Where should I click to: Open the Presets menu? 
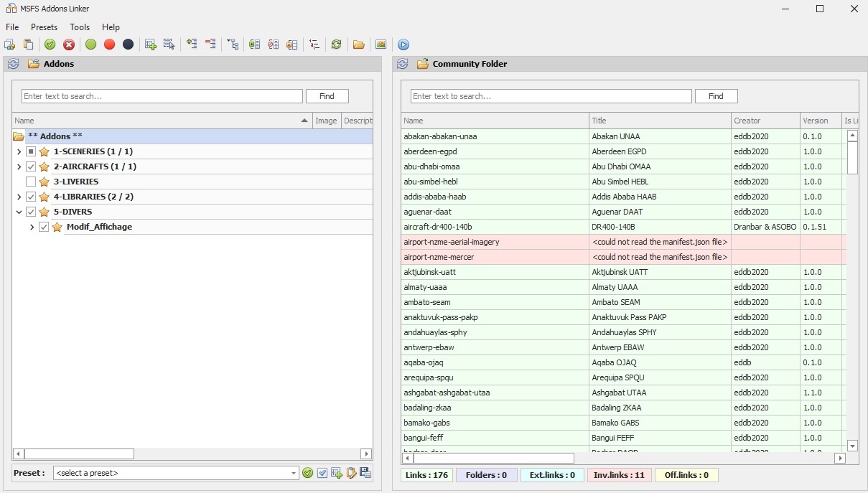tap(44, 27)
